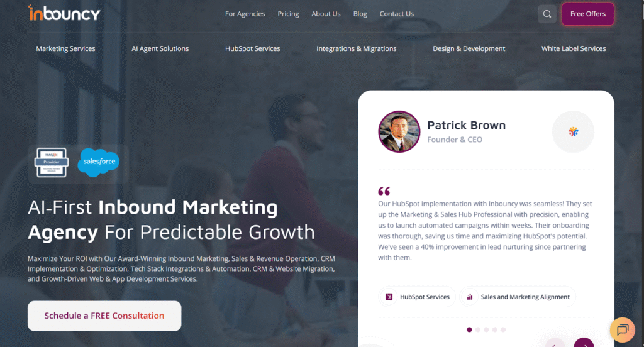The height and width of the screenshot is (347, 644).
Task: Open the search magnifier icon
Action: coord(547,14)
